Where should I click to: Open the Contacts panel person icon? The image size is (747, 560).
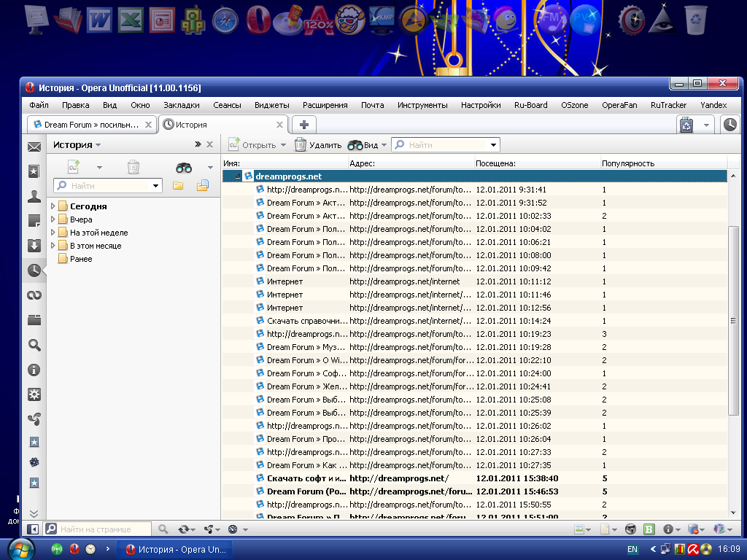pyautogui.click(x=34, y=196)
